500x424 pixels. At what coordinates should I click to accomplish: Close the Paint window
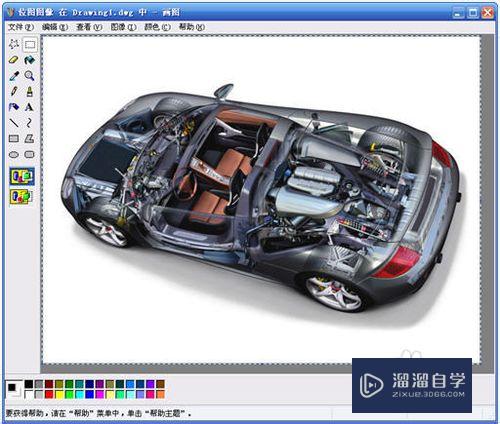click(488, 13)
